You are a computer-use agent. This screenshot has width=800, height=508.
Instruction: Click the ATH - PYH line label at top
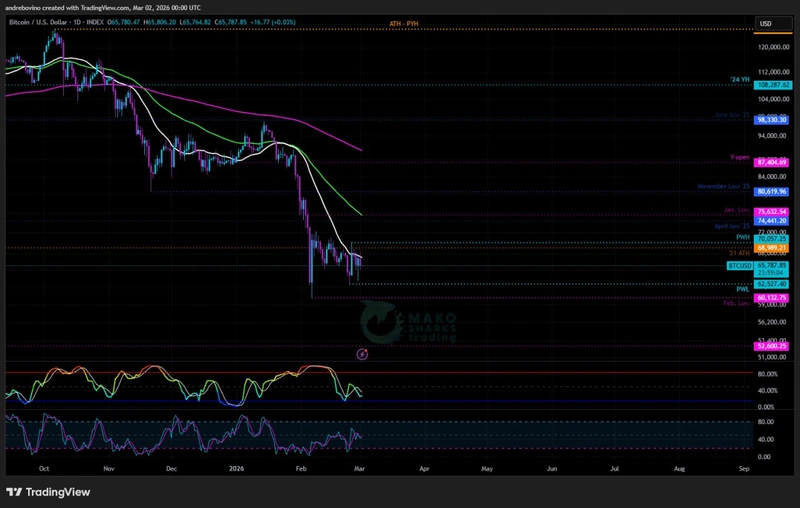403,22
